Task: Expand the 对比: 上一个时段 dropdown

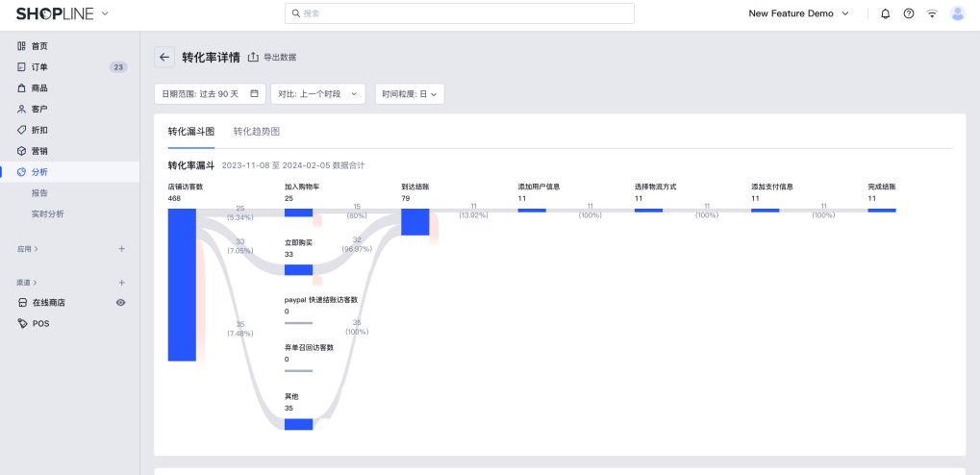Action: [317, 94]
